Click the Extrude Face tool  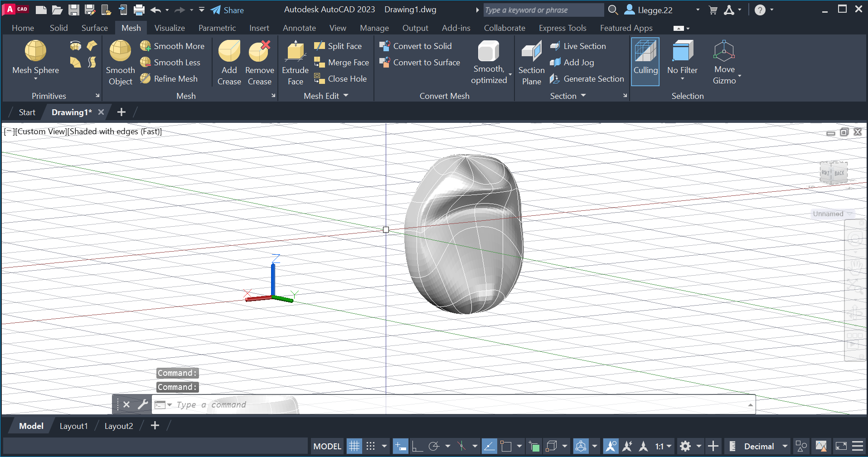(x=296, y=63)
